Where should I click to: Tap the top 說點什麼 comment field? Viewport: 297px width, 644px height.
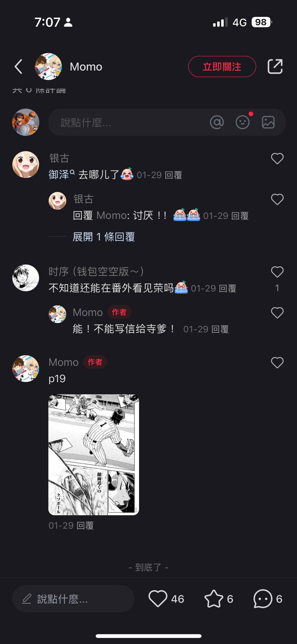pyautogui.click(x=167, y=122)
